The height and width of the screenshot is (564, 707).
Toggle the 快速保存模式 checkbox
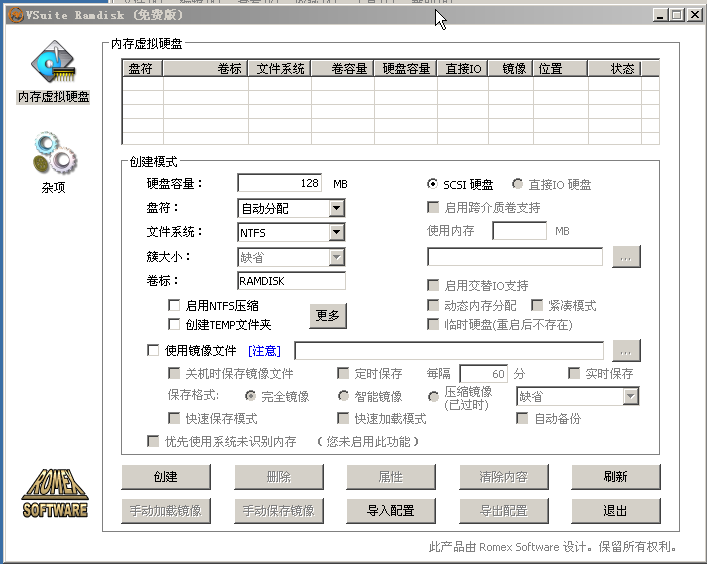[174, 418]
